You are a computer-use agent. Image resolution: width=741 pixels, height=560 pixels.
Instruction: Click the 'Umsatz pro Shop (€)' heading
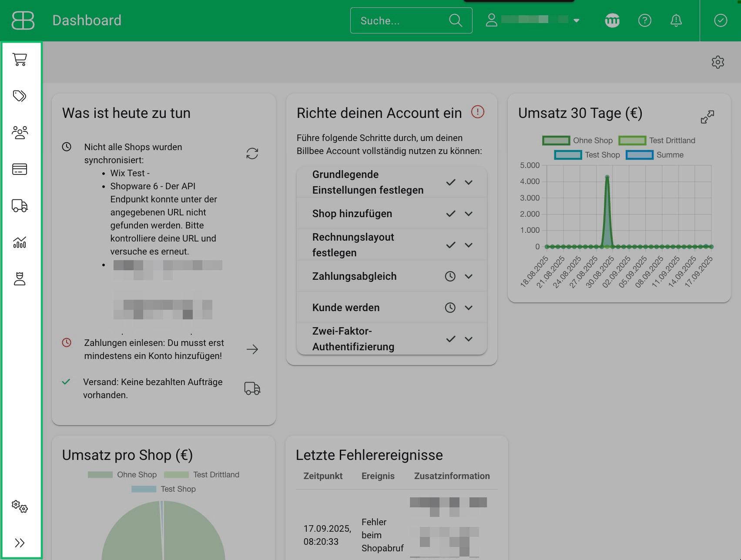coord(127,455)
